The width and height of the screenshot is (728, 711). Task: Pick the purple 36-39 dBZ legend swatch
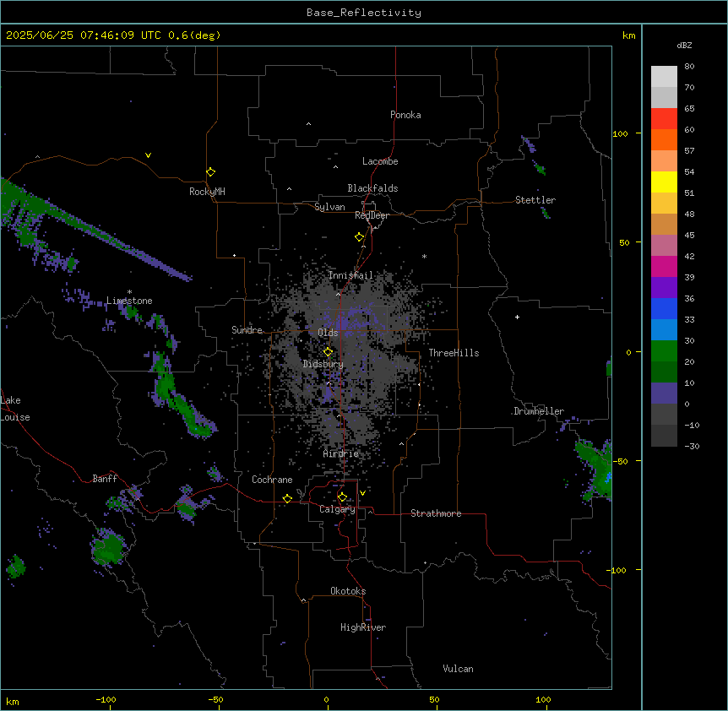coord(664,287)
